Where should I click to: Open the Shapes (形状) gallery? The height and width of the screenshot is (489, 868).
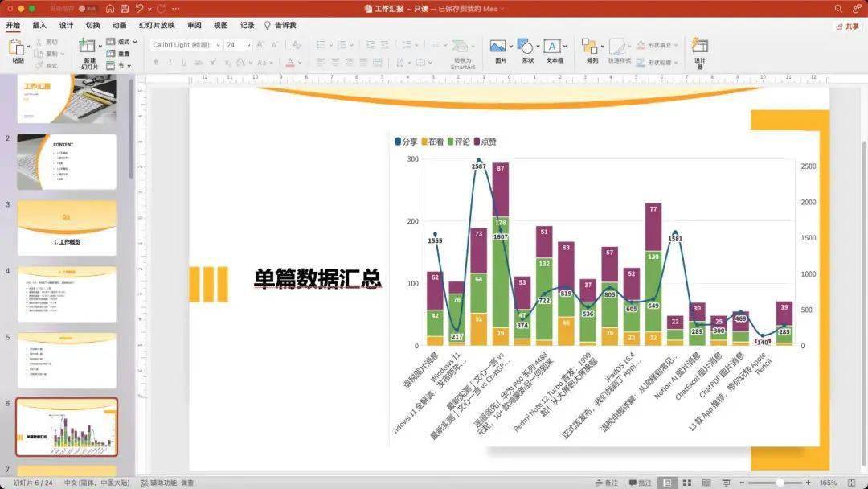pyautogui.click(x=525, y=47)
